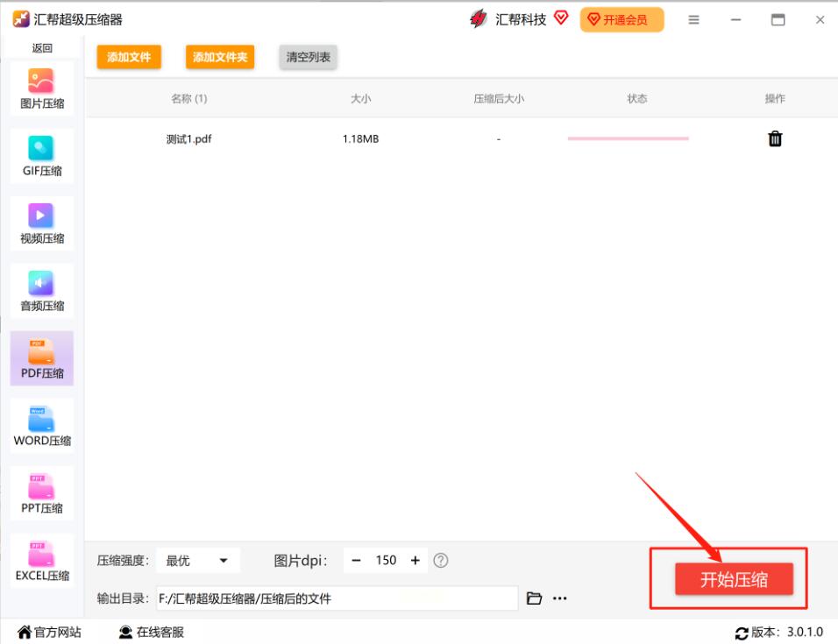Open the hamburger menu in title bar
The width and height of the screenshot is (838, 644).
coord(693,20)
